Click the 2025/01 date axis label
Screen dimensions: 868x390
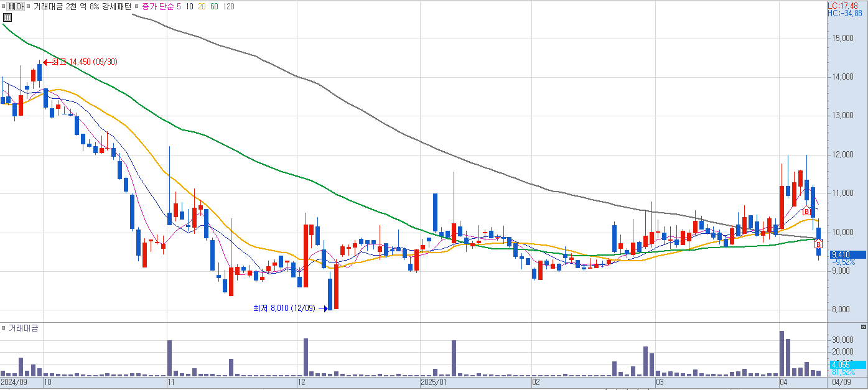[434, 382]
